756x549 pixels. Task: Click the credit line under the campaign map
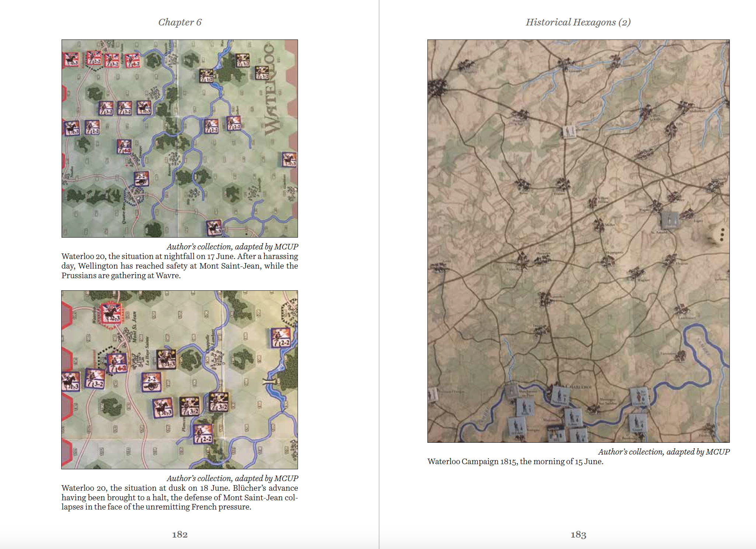(x=663, y=452)
